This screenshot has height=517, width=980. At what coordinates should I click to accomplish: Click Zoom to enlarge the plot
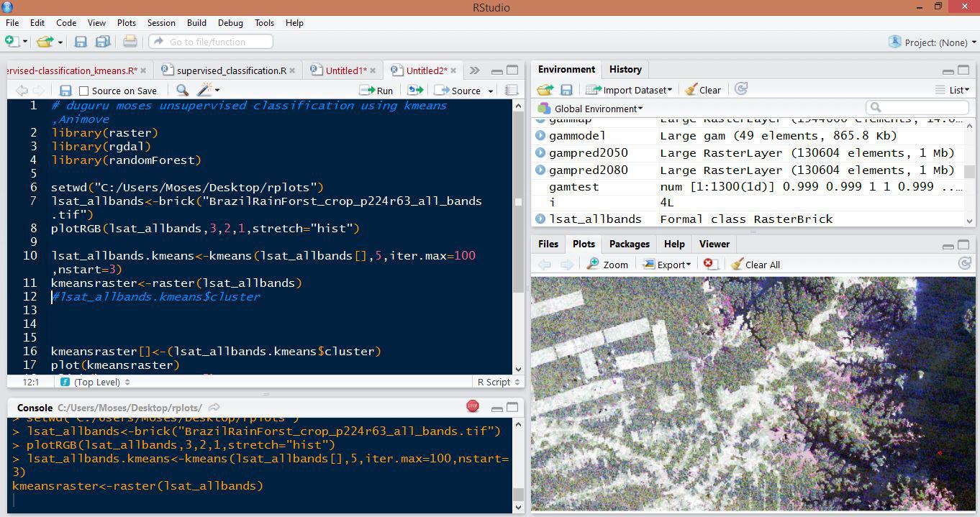608,264
